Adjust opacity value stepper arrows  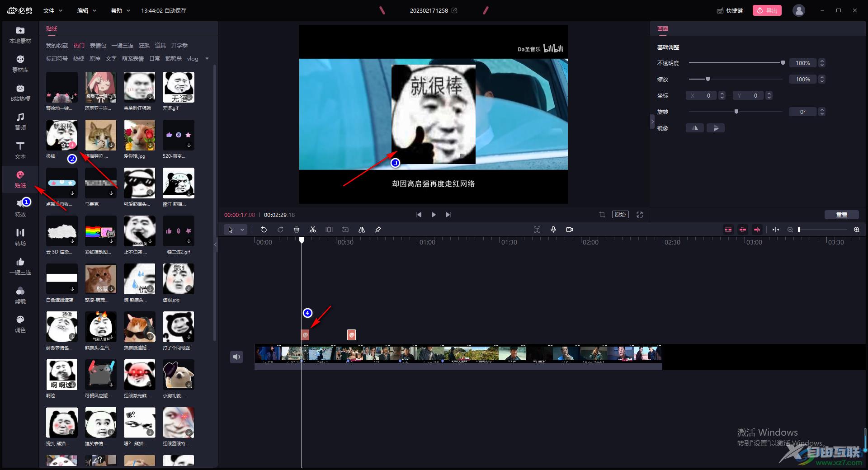click(x=822, y=63)
